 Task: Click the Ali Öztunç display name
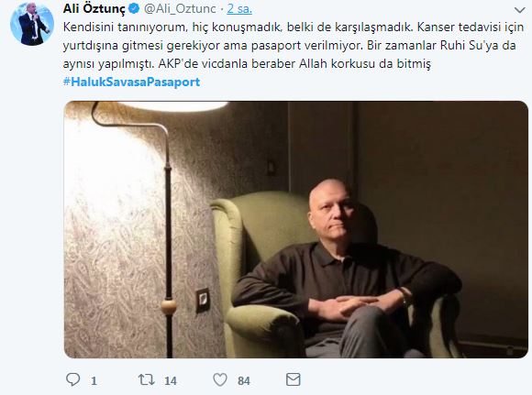coord(94,9)
